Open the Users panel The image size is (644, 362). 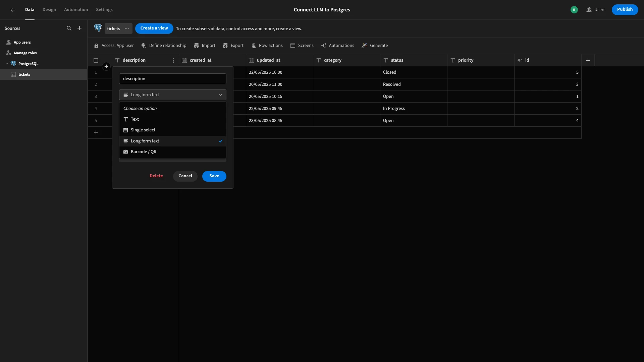[596, 10]
